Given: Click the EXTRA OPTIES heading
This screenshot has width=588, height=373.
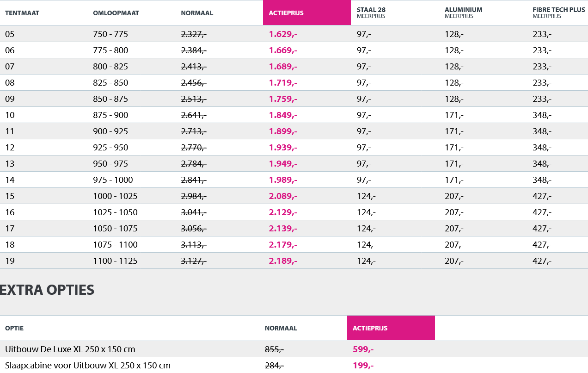Looking at the screenshot, I should [47, 290].
